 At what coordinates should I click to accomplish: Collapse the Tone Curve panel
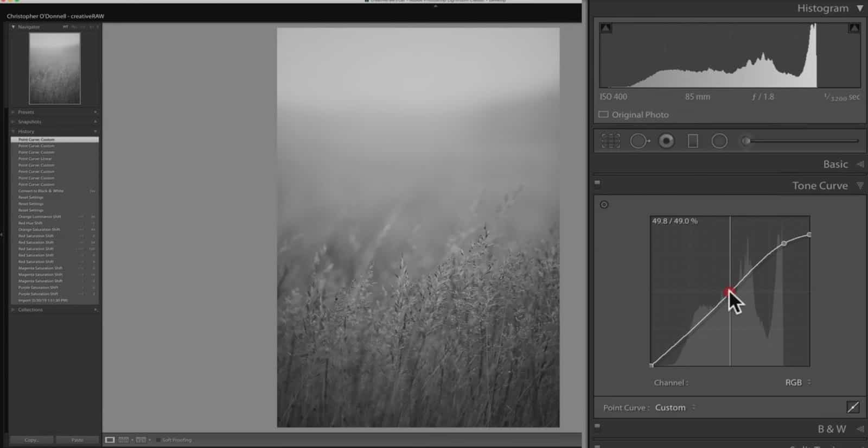coord(860,186)
